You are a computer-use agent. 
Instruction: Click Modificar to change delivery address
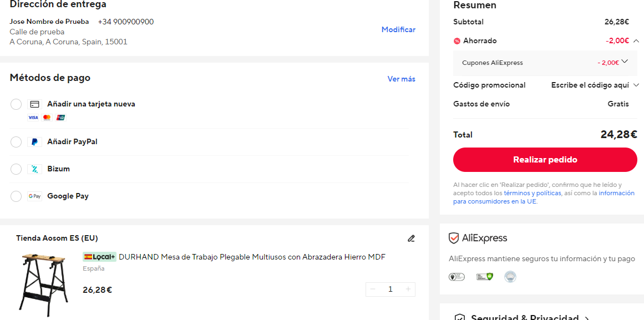(398, 29)
